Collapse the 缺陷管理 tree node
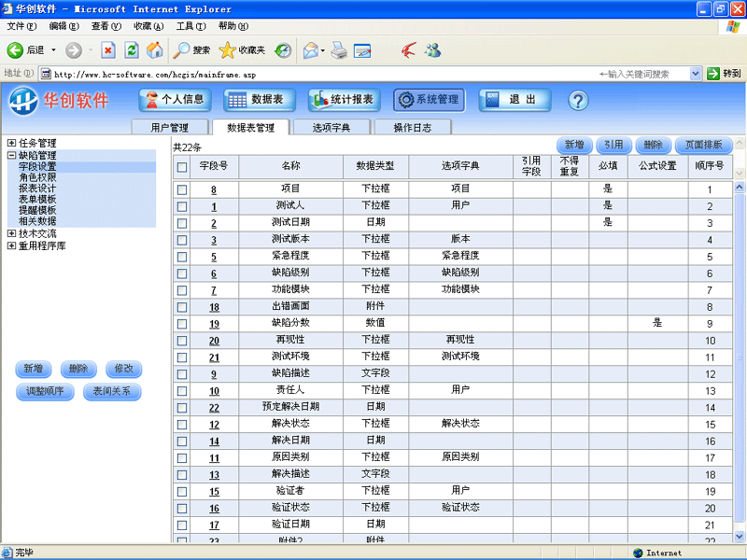The height and width of the screenshot is (560, 747). (11, 156)
